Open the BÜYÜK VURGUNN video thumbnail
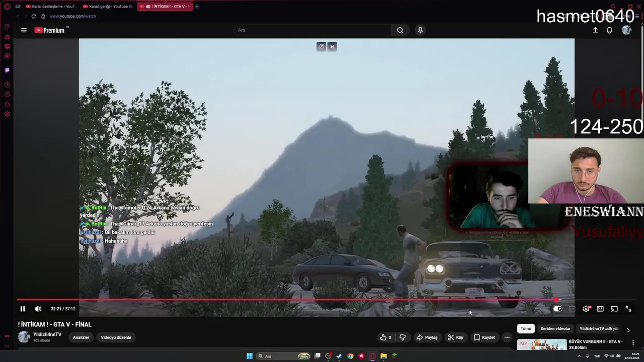 [x=542, y=345]
